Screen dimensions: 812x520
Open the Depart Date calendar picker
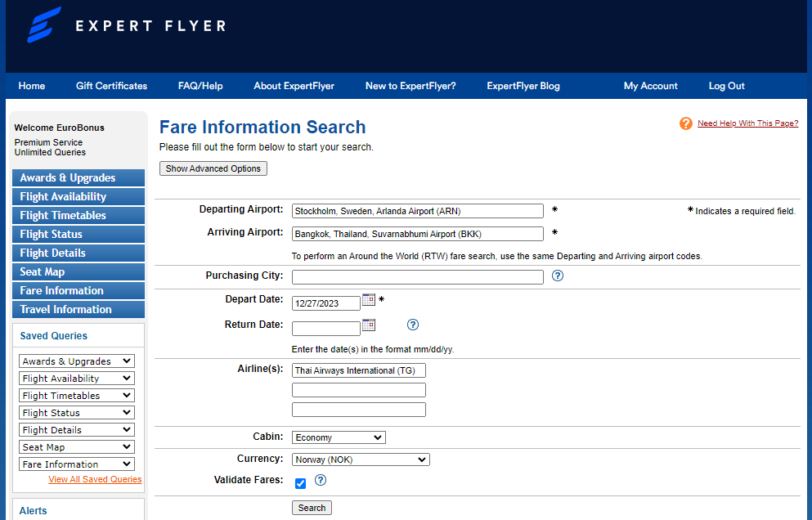(368, 299)
